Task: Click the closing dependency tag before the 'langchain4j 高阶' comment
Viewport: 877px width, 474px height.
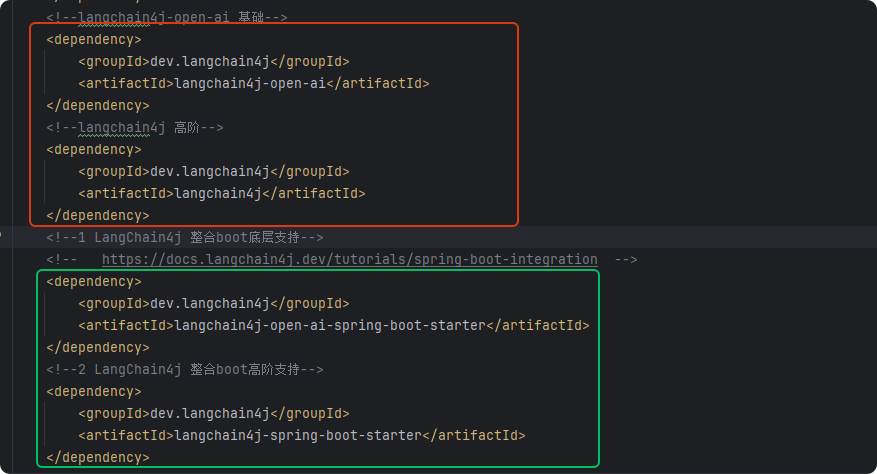Action: 98,105
